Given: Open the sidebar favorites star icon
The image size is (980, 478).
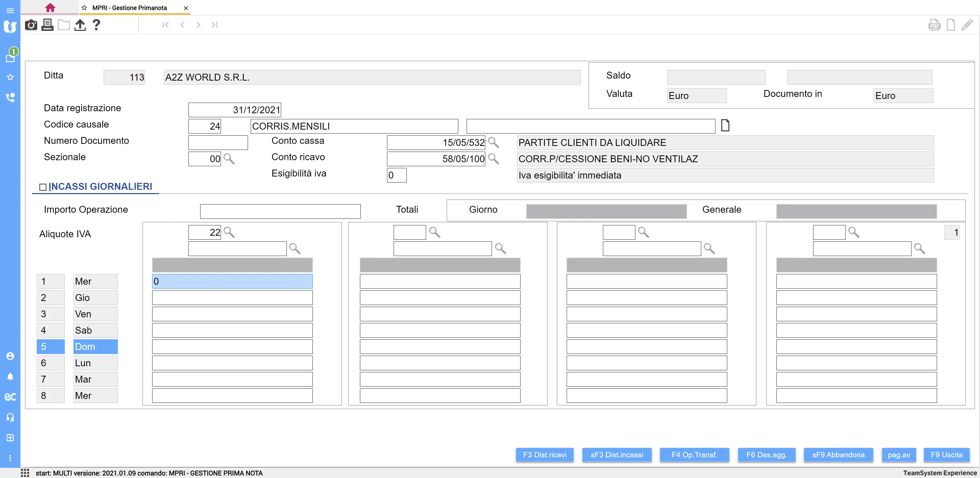Looking at the screenshot, I should pyautogui.click(x=10, y=77).
